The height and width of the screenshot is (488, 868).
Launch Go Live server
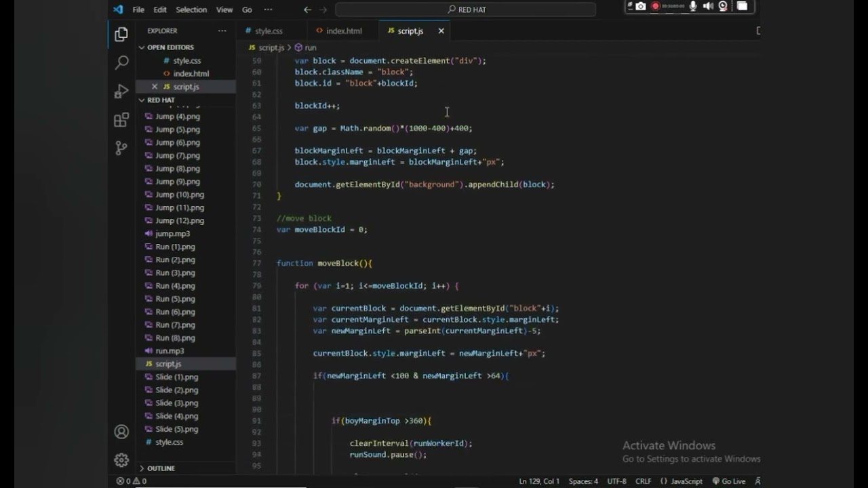point(729,481)
